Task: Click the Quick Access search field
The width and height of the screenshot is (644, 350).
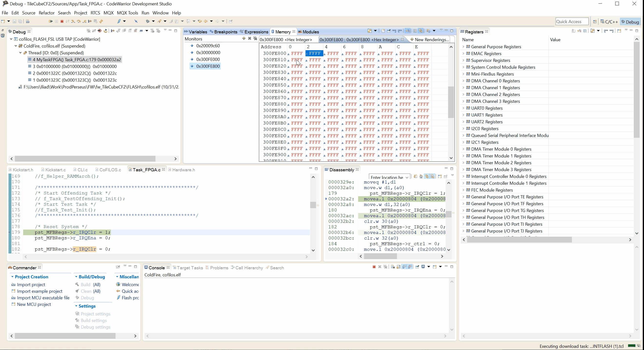Action: point(571,21)
